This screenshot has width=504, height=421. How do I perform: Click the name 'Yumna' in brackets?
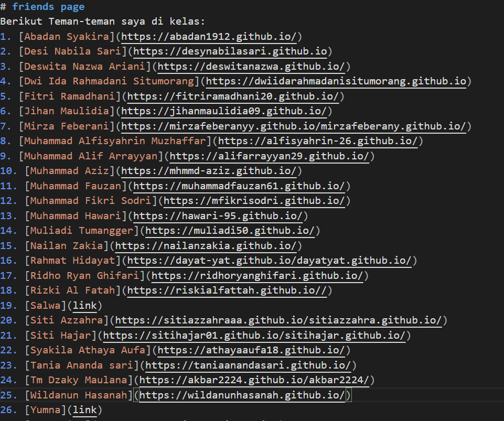[45, 410]
